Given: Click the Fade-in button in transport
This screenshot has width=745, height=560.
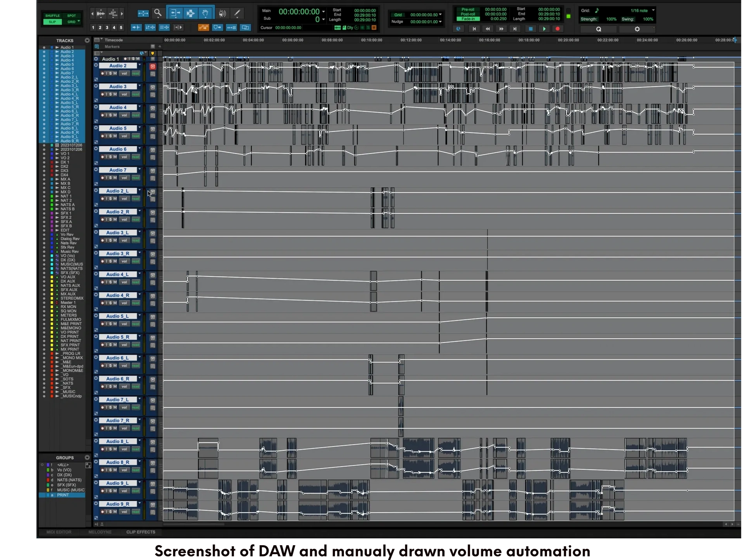Looking at the screenshot, I should pyautogui.click(x=468, y=19).
